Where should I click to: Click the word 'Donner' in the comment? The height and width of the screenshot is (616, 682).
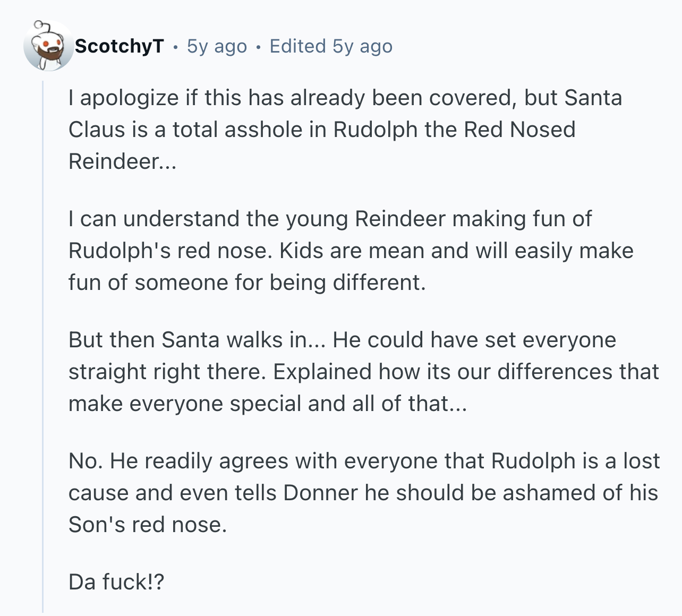[320, 493]
